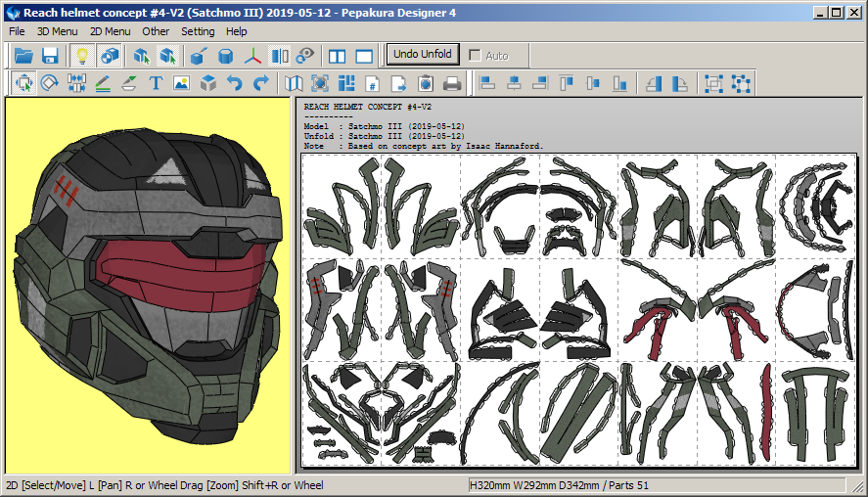Screen dimensions: 868x497
Task: Select the Rotate part tool
Action: click(50, 83)
